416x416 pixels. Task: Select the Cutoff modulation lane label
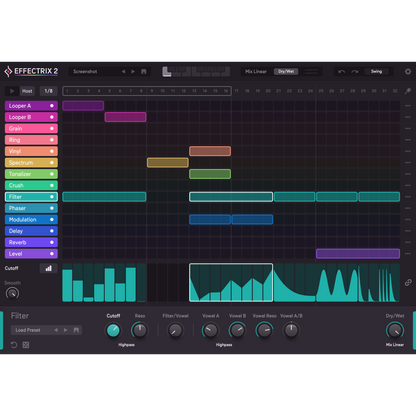click(12, 268)
